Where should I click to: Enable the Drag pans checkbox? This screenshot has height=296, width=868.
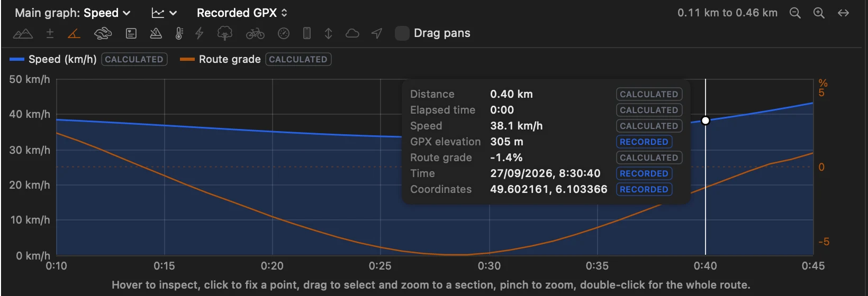[402, 33]
